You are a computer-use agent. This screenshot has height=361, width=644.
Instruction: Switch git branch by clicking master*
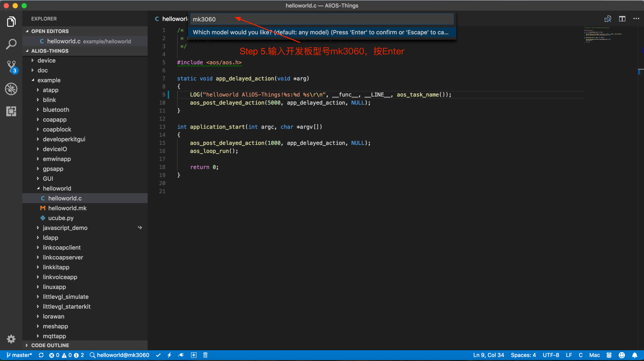tap(22, 355)
